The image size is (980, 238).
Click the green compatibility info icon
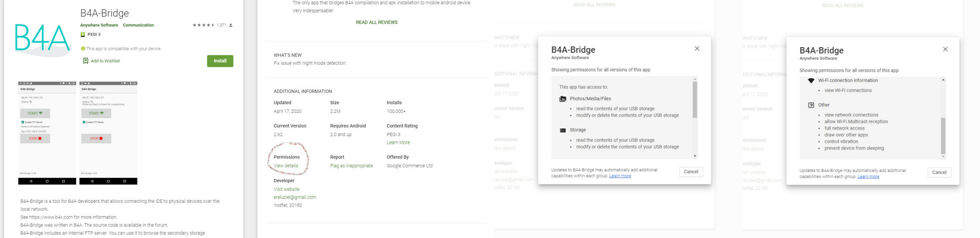tap(83, 49)
